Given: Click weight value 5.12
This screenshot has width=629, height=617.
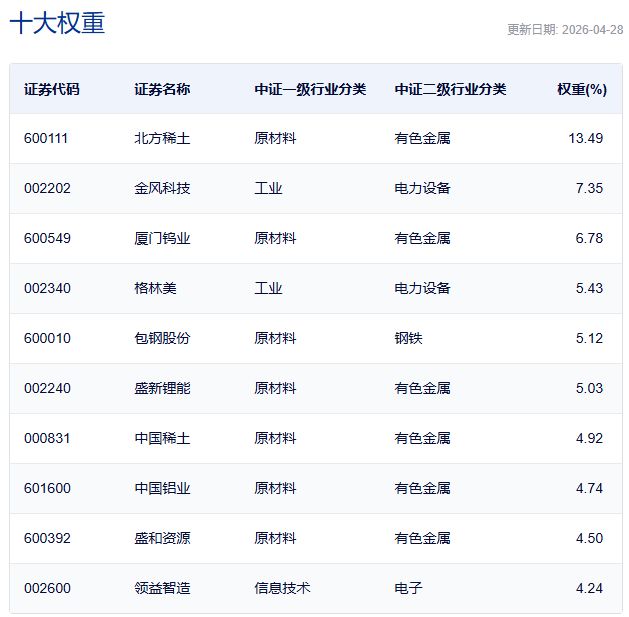Looking at the screenshot, I should [x=589, y=338].
